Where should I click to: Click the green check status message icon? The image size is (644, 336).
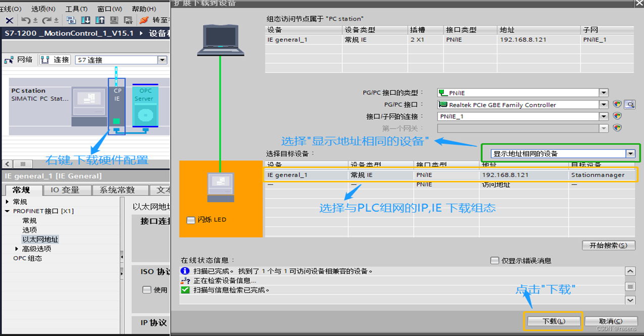coord(185,290)
